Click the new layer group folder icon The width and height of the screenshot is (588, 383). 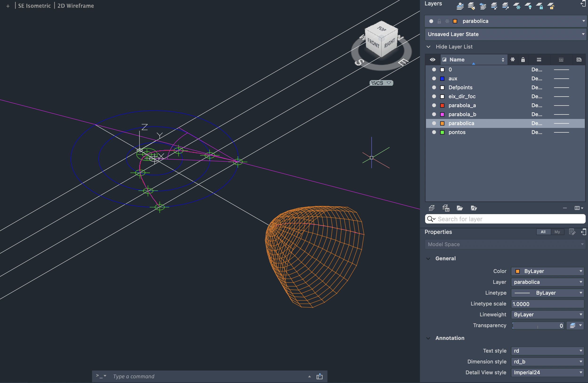click(459, 208)
